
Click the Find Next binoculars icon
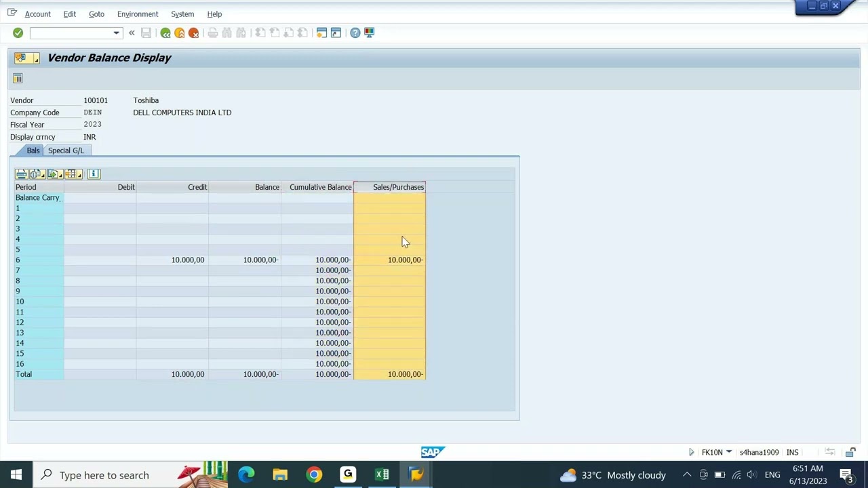pos(241,33)
